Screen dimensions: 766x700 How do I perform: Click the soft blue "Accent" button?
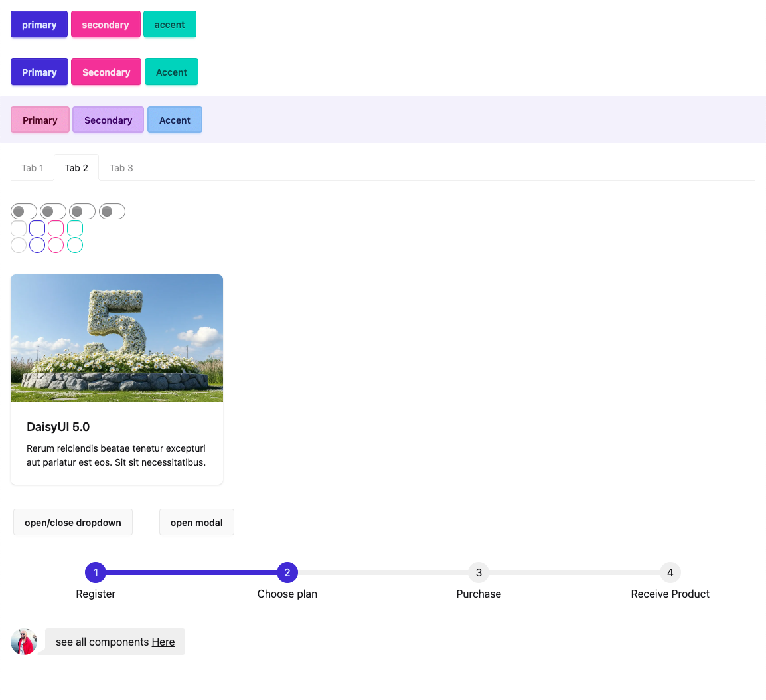pos(175,120)
